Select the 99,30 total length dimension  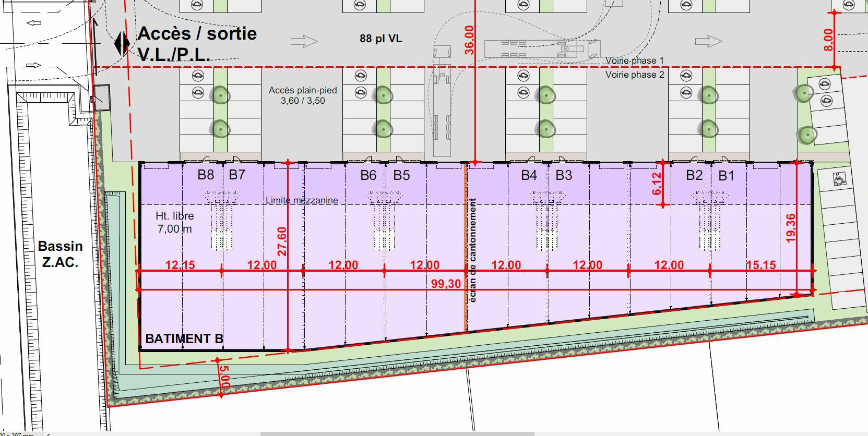pos(445,284)
